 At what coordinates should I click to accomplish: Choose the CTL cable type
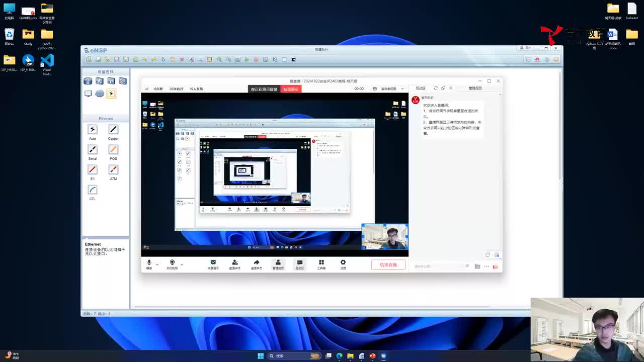93,190
